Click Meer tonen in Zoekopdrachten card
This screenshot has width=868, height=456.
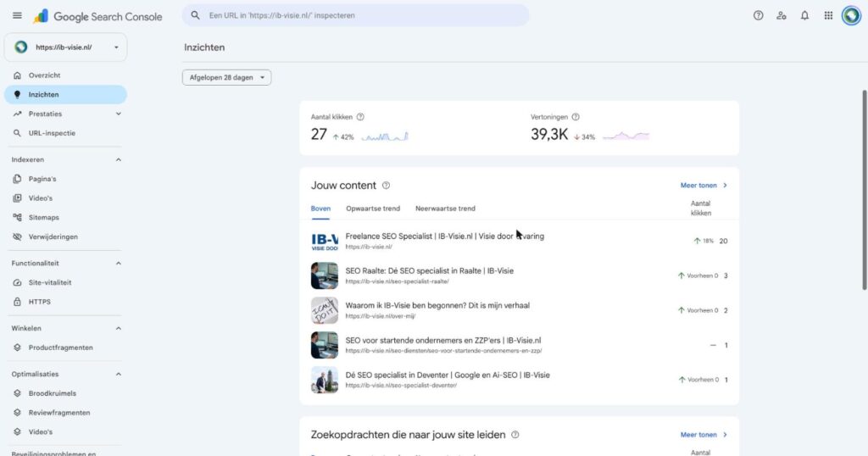[x=704, y=435]
